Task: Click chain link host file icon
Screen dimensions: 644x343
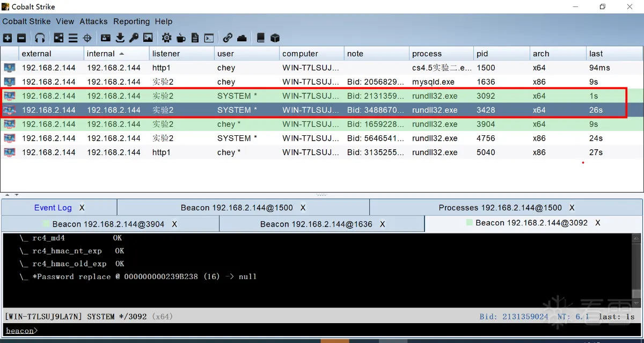Action: click(x=228, y=38)
